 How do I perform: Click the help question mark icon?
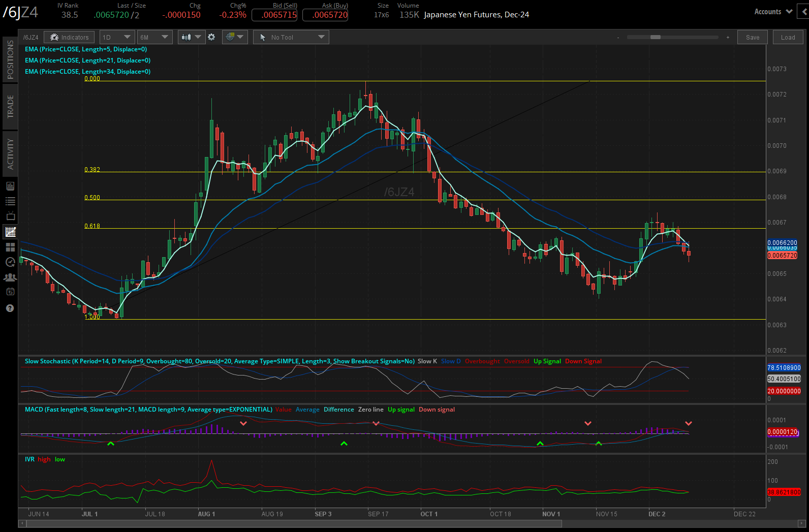[x=10, y=308]
